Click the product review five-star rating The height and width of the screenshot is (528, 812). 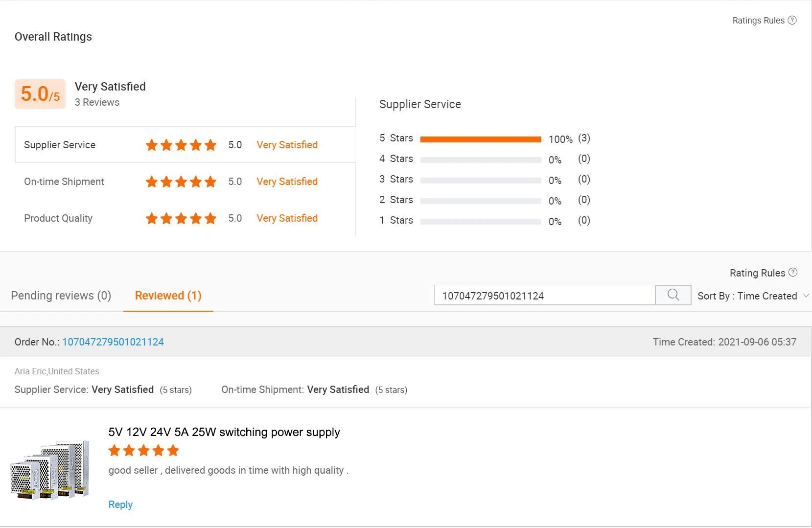coord(143,450)
